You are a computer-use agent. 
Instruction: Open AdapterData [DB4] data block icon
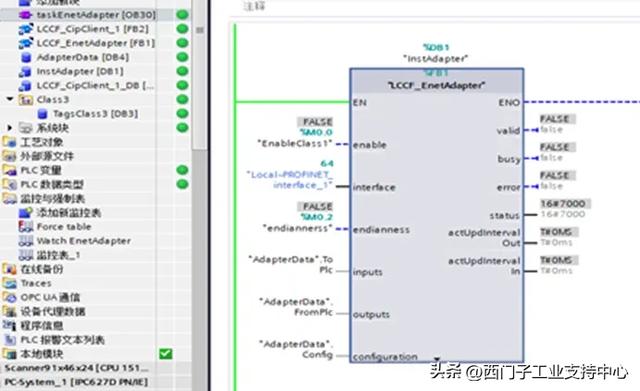(x=26, y=57)
